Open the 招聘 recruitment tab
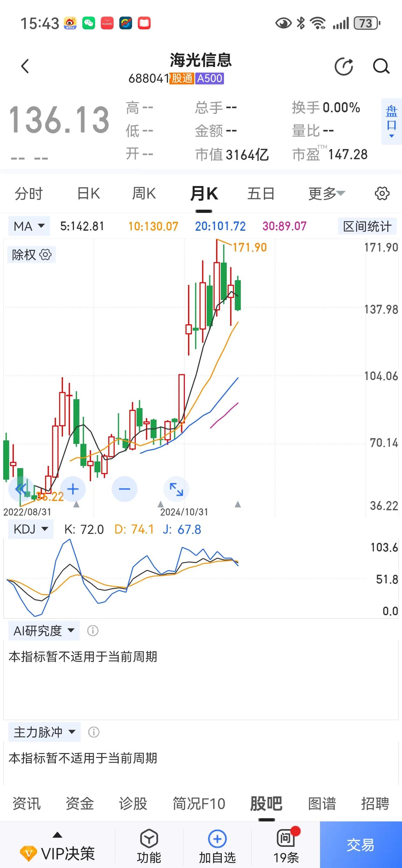The image size is (402, 868). (x=375, y=804)
